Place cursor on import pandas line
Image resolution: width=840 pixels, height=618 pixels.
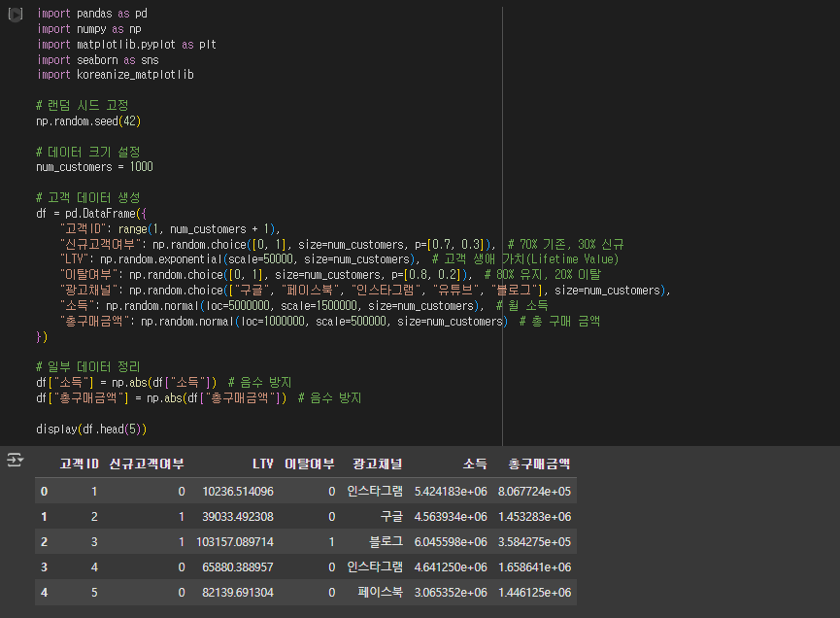92,14
